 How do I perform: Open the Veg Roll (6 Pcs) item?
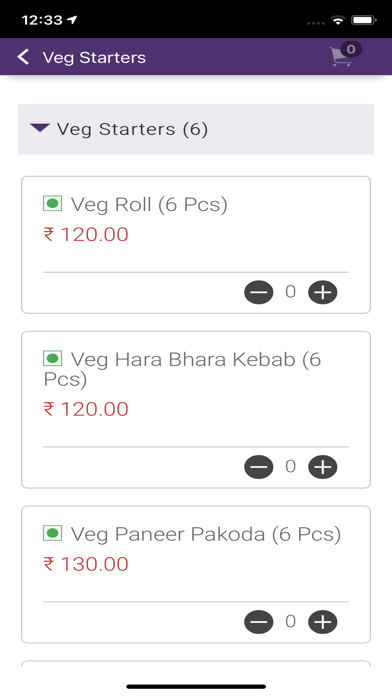pos(149,205)
